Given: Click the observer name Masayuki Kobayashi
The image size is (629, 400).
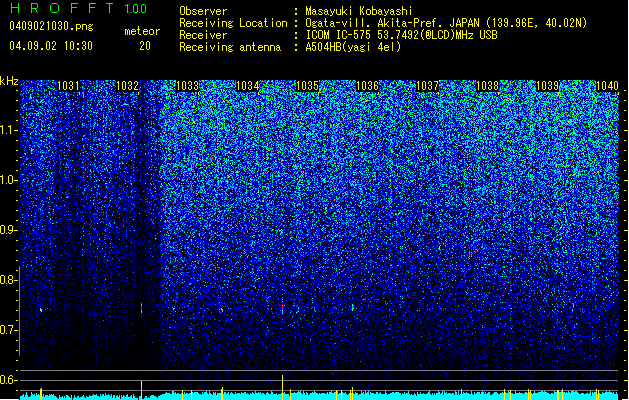Looking at the screenshot, I should [358, 11].
